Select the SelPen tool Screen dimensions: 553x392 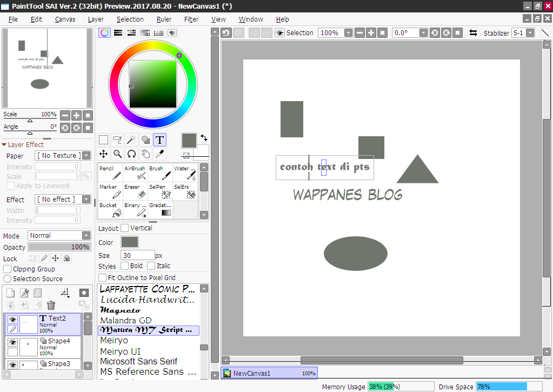click(159, 191)
